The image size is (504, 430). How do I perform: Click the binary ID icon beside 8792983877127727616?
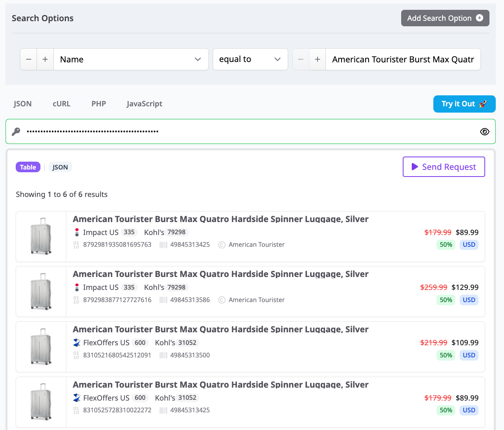point(76,300)
